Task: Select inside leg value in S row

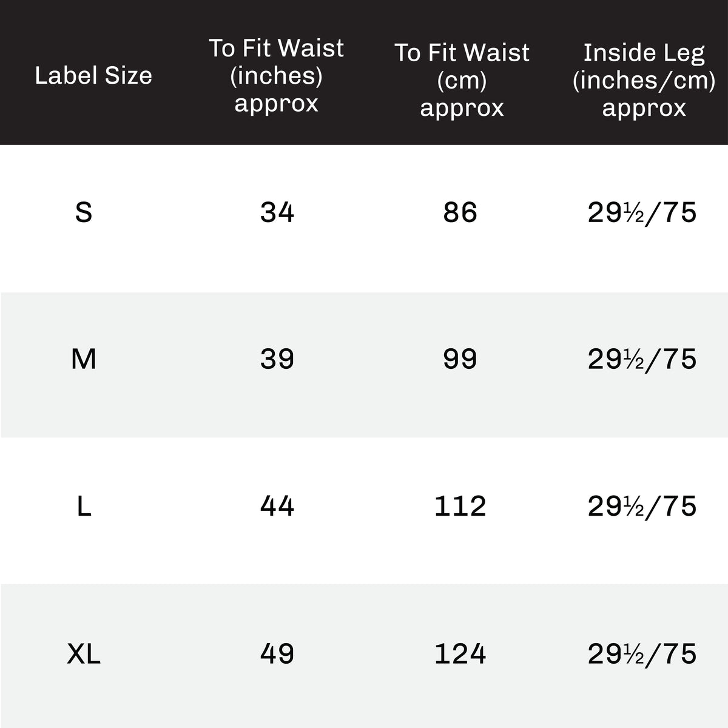Action: click(642, 213)
